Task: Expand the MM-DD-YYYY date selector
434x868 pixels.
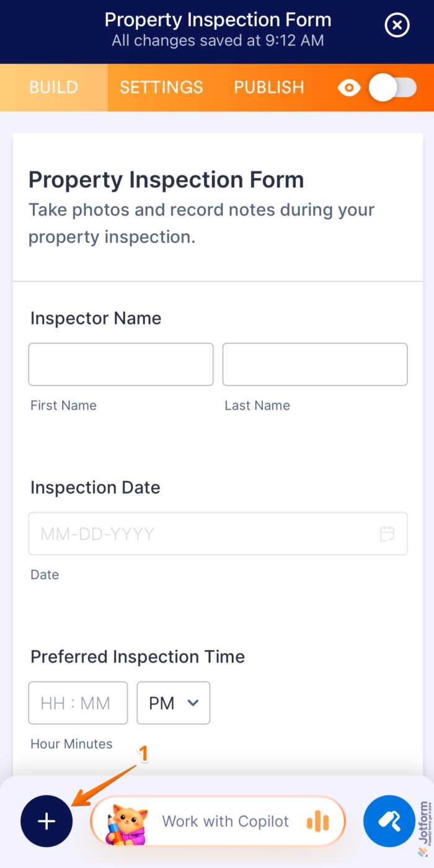Action: [x=218, y=533]
